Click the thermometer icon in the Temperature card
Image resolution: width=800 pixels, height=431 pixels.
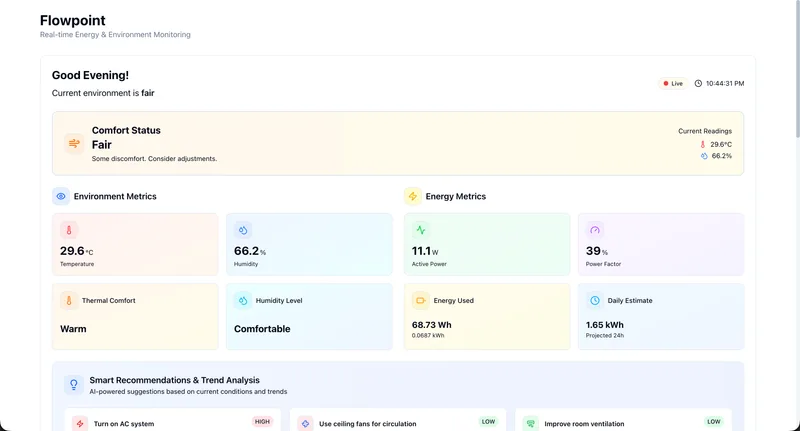[69, 230]
